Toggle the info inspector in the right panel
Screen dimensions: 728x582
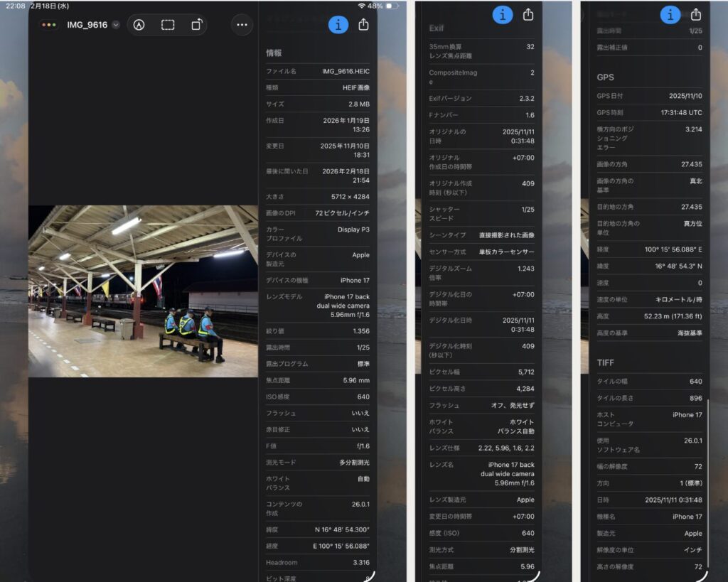tap(670, 14)
